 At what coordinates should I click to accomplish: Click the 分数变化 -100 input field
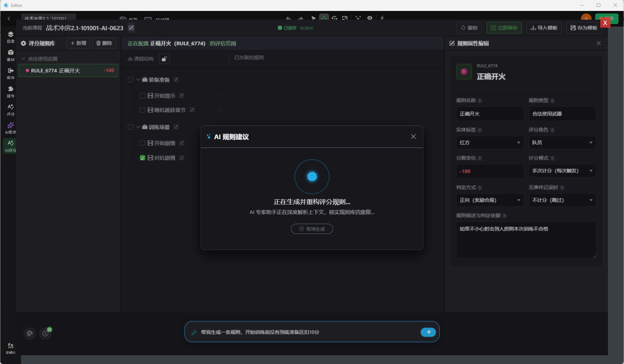490,171
